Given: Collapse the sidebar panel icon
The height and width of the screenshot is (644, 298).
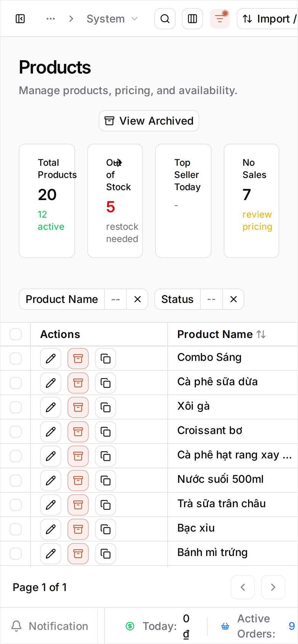Looking at the screenshot, I should (20, 19).
